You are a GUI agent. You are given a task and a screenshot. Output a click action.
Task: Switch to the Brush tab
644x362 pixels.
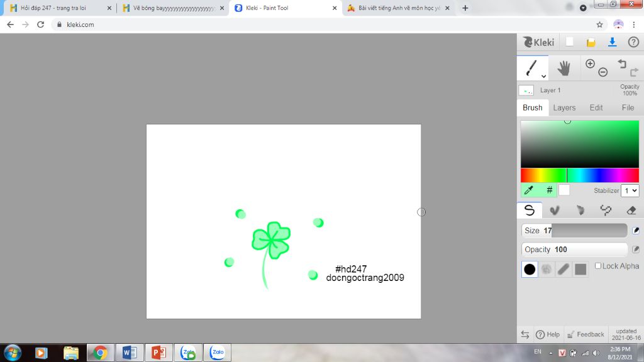pyautogui.click(x=532, y=107)
